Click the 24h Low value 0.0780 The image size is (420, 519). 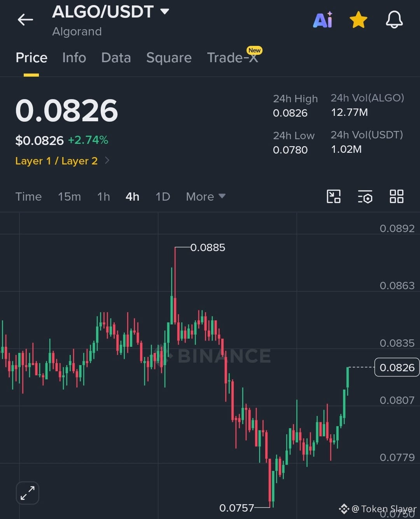click(x=290, y=150)
